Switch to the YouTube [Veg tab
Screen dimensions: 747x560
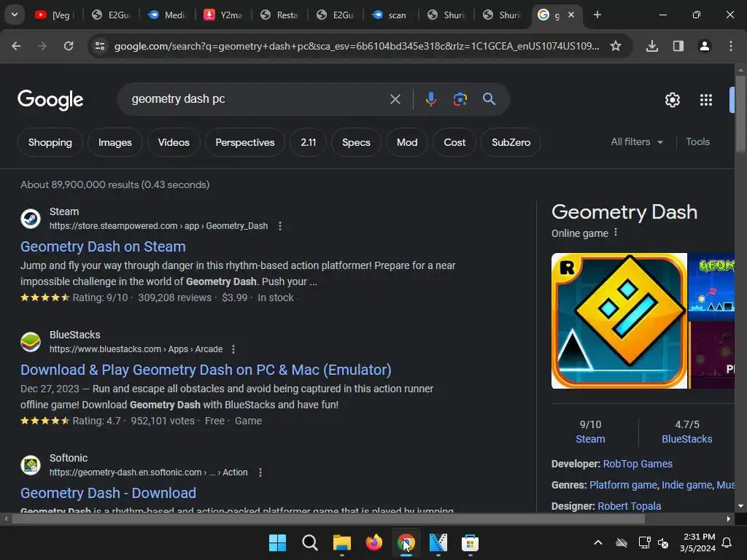coord(53,15)
